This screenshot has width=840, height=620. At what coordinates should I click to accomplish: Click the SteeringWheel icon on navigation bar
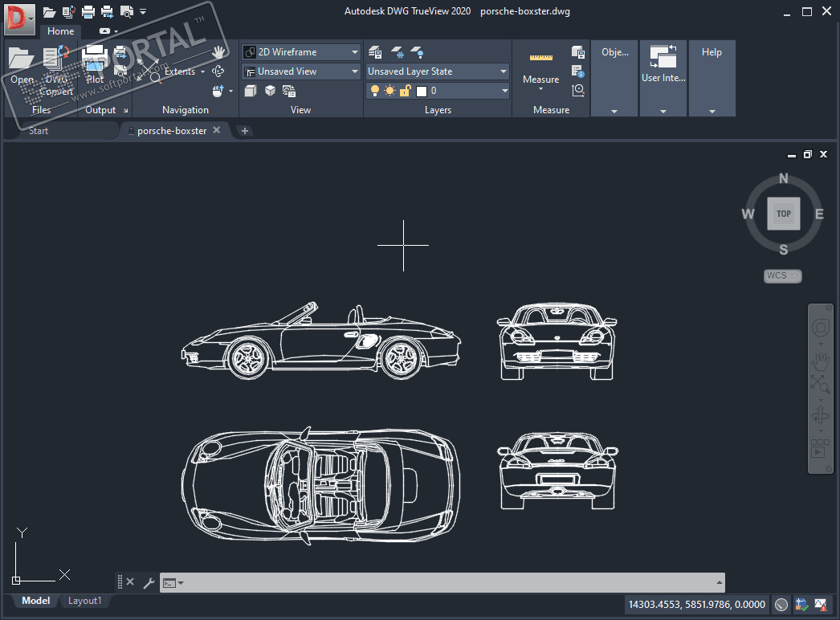coord(820,328)
